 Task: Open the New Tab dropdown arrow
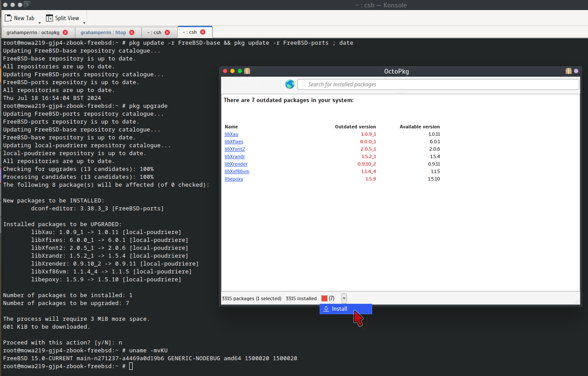[x=39, y=22]
